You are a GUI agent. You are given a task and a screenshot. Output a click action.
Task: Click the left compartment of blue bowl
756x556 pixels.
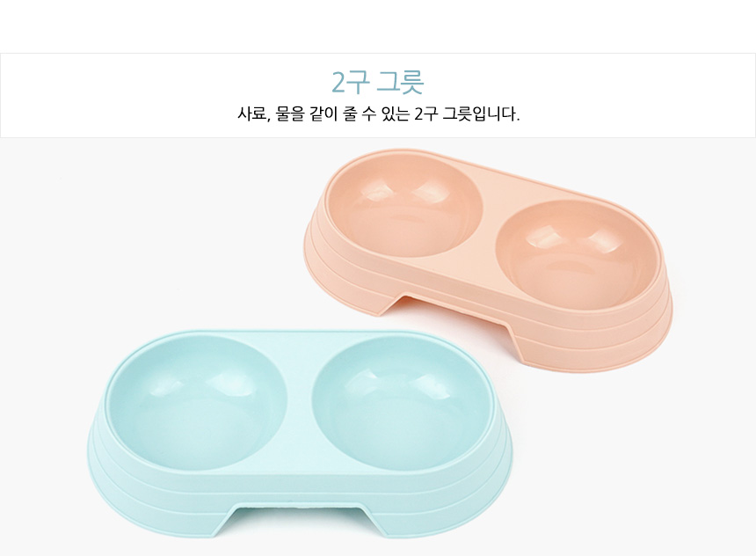tap(196, 404)
